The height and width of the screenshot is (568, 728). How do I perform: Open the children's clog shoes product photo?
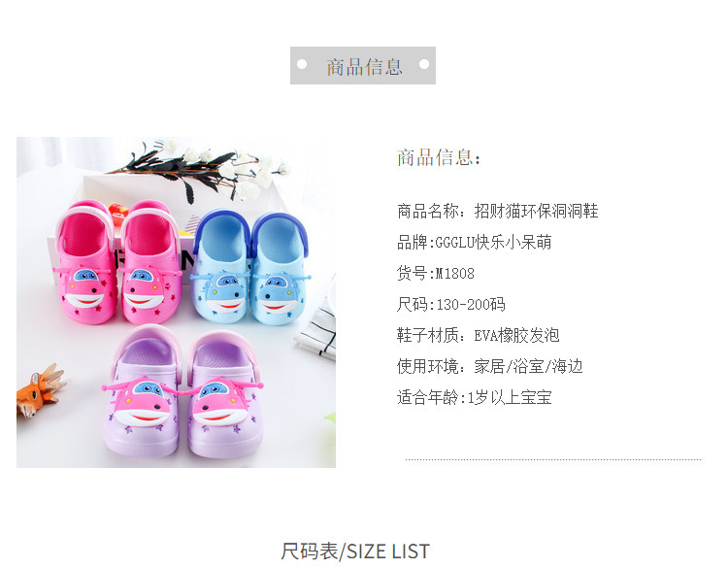click(176, 302)
